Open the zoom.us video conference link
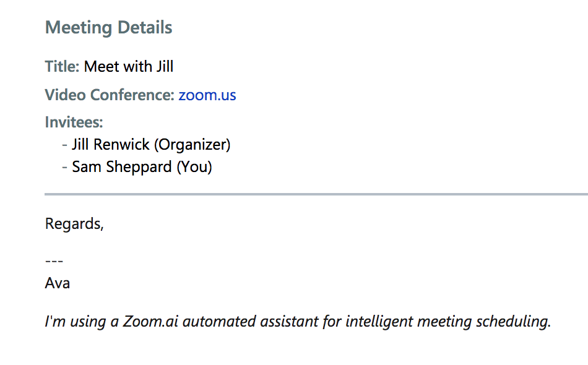 [x=207, y=95]
